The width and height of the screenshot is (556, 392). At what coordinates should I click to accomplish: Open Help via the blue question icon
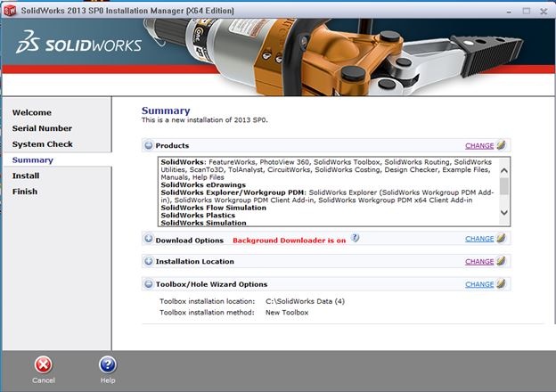(108, 364)
